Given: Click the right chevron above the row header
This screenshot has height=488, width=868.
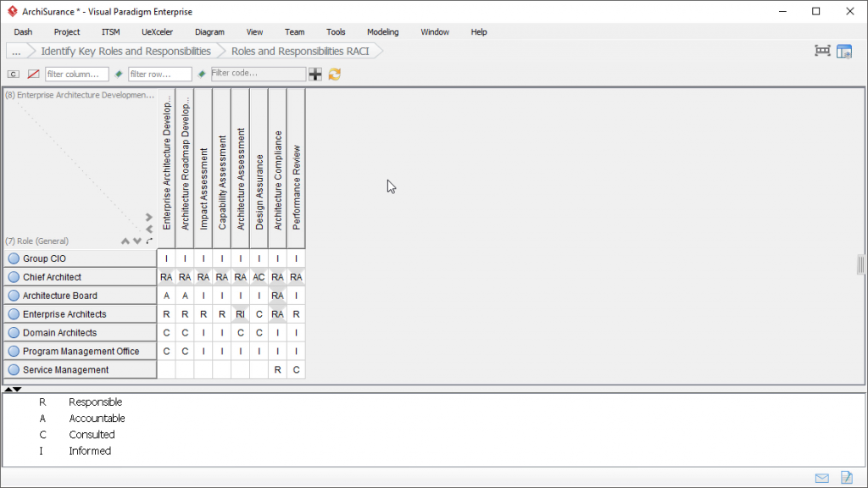Looking at the screenshot, I should point(149,218).
